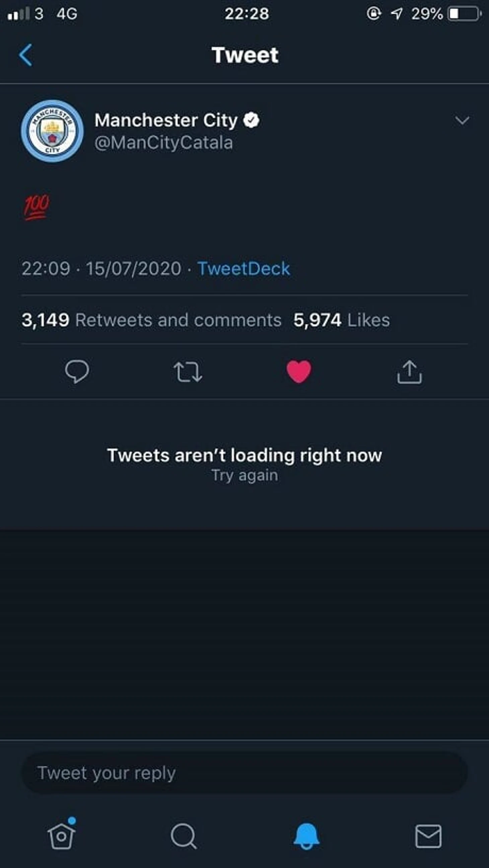Open the reply speech bubble icon
This screenshot has height=868, width=489.
click(x=77, y=372)
